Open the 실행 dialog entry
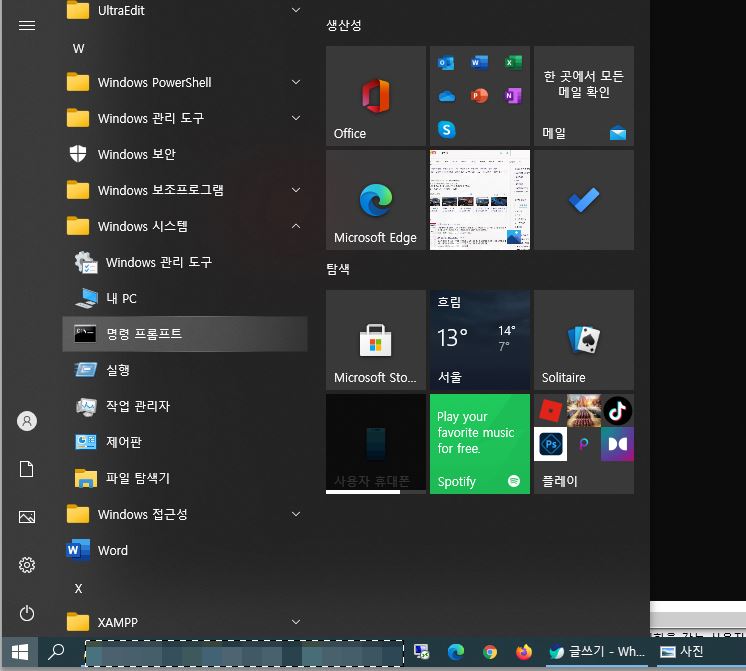 tap(185, 370)
